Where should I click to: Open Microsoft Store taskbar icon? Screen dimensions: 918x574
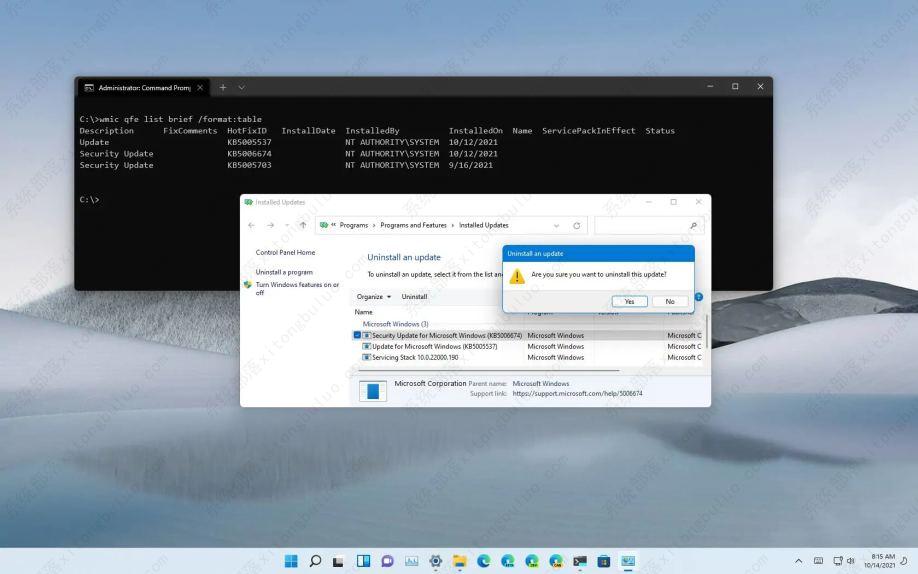(x=604, y=561)
